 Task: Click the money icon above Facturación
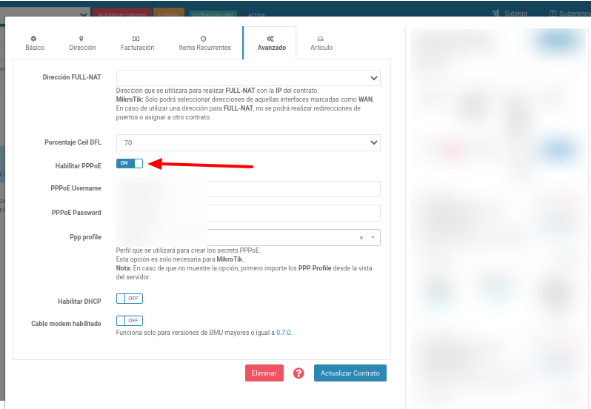point(136,38)
